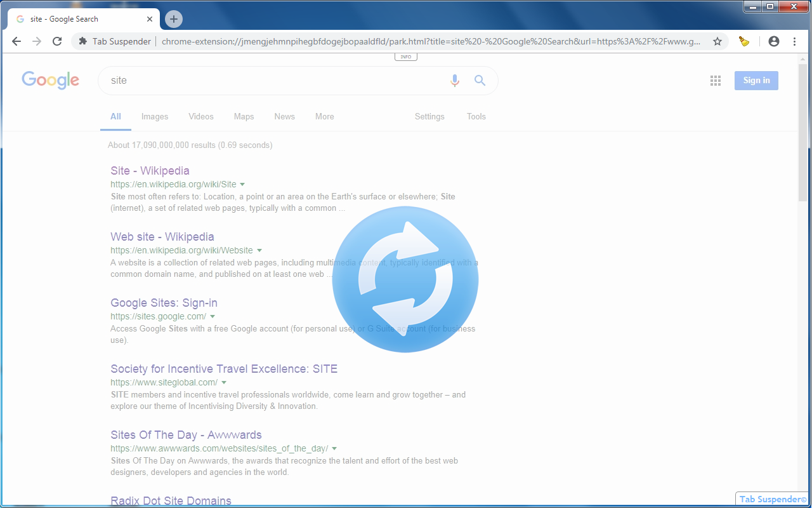This screenshot has width=812, height=508.
Task: Open the Chrome profile avatar
Action: pos(774,41)
